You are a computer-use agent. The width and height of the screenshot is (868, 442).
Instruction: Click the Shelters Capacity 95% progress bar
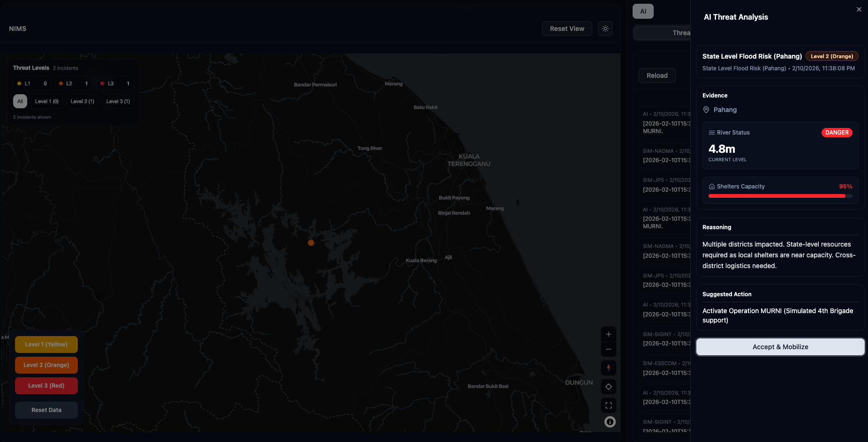coord(778,196)
